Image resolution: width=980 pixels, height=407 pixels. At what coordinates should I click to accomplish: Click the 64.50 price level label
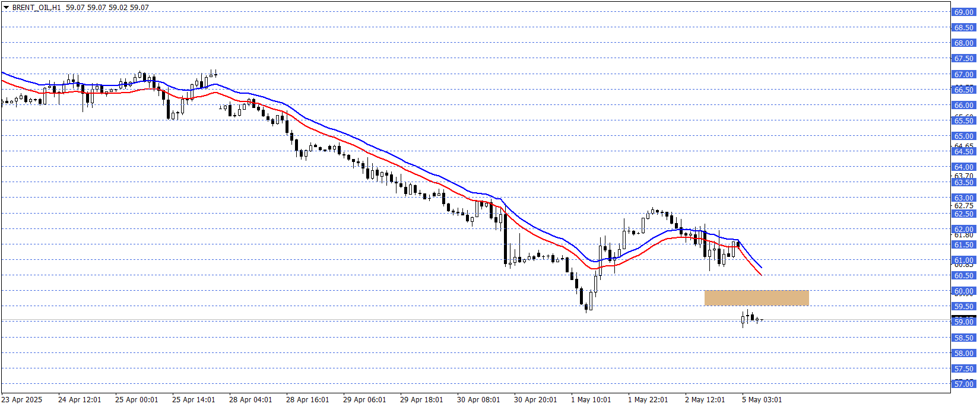[963, 151]
